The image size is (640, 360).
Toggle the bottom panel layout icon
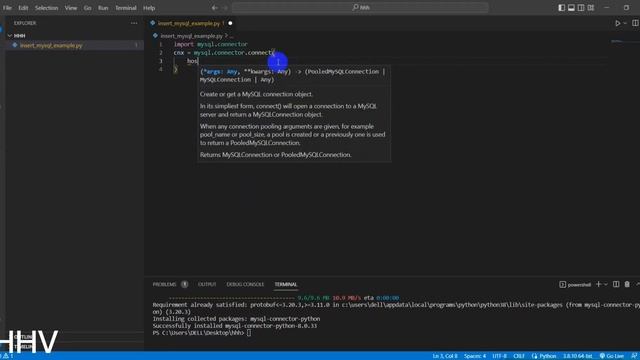571,7
